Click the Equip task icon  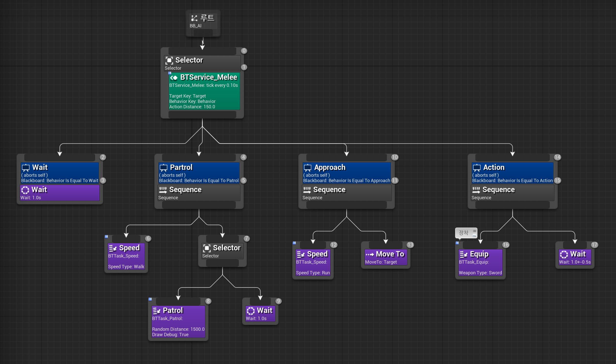point(463,254)
